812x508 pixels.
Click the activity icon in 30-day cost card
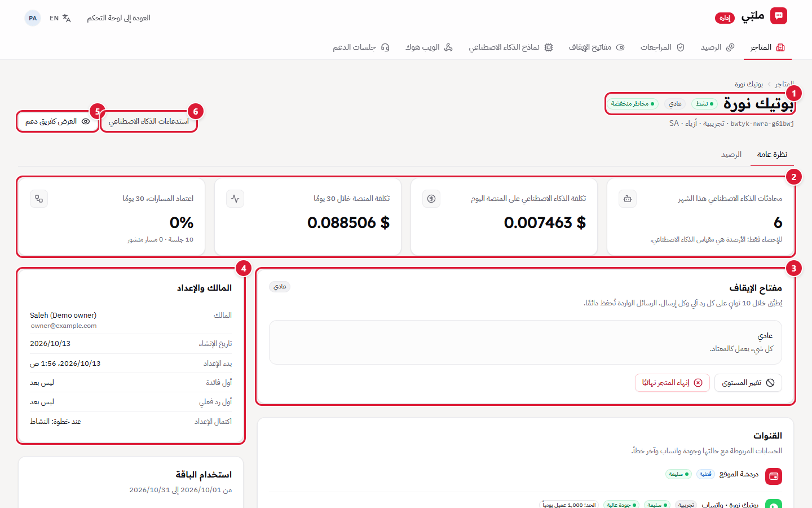coord(235,199)
